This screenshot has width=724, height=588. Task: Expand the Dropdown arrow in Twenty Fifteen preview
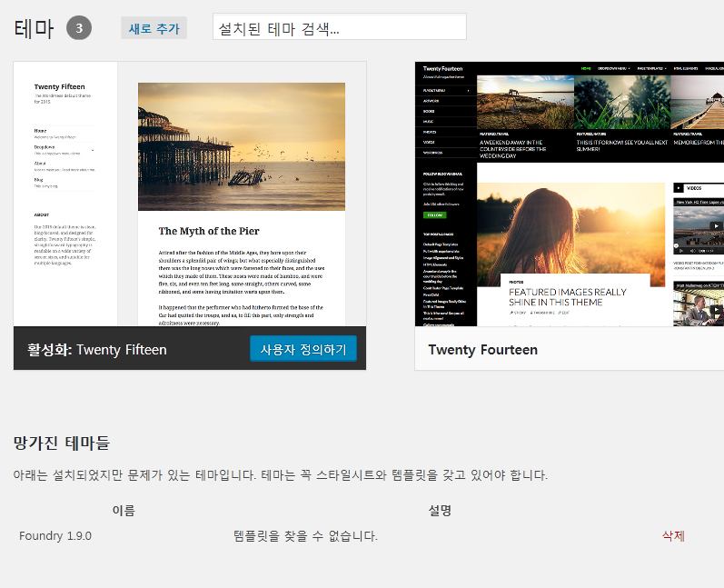click(93, 150)
